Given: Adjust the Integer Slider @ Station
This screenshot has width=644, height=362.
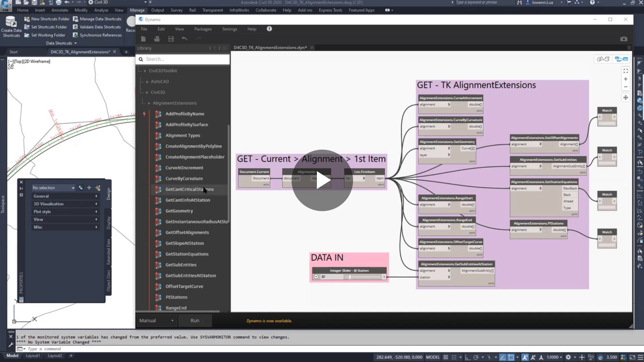Looking at the screenshot, I should pyautogui.click(x=349, y=277).
